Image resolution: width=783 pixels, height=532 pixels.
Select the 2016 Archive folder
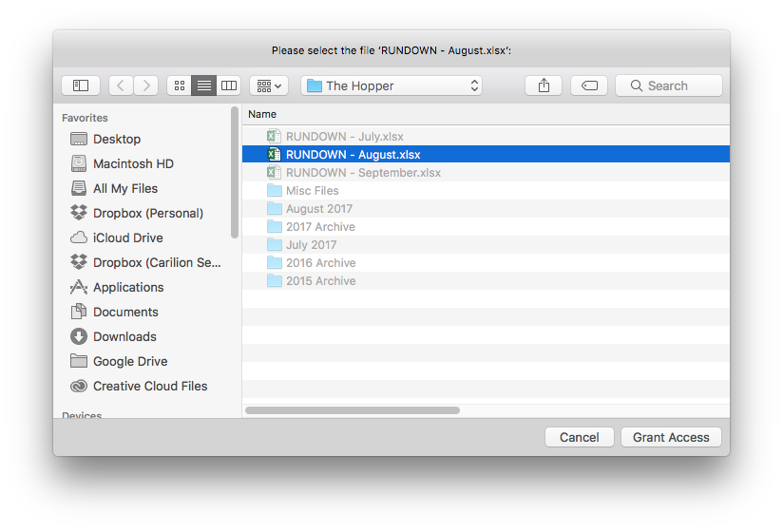[486, 263]
